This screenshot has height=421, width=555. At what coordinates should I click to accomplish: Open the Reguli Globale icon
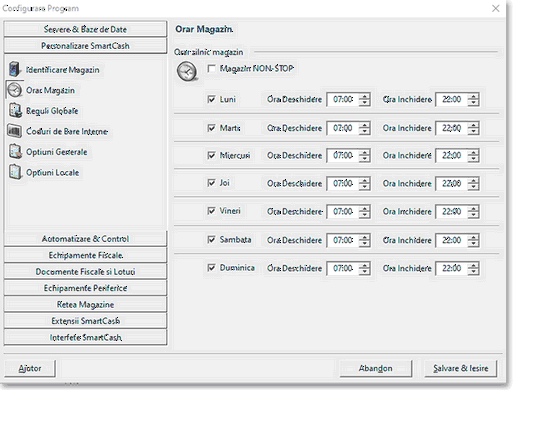[15, 110]
